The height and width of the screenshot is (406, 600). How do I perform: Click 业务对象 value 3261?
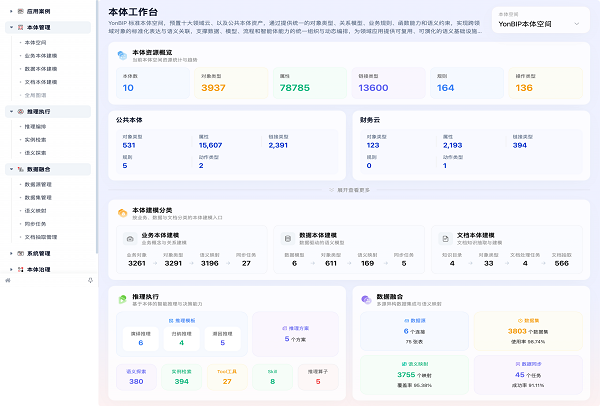137,264
